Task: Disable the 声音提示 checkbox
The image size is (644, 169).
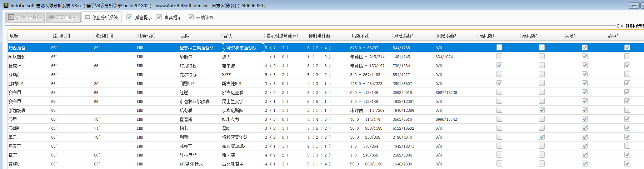Action: tap(159, 17)
